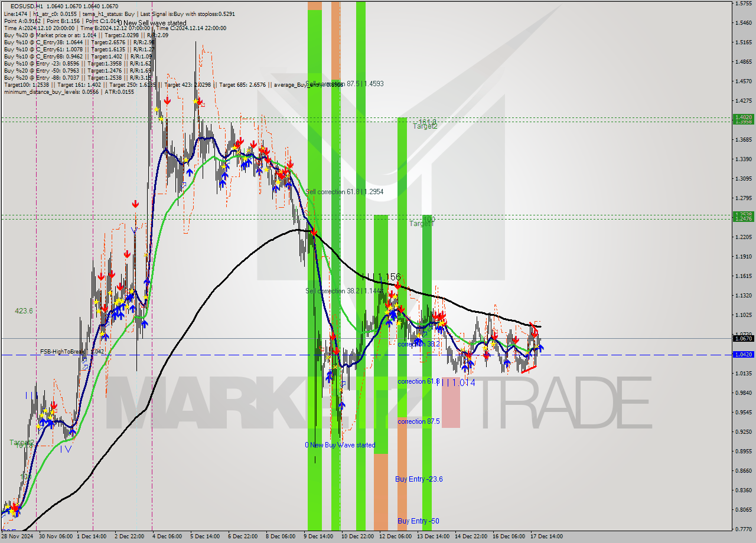Select the 'Buy %20 @ Market price' row
The image size is (756, 543).
(86, 35)
